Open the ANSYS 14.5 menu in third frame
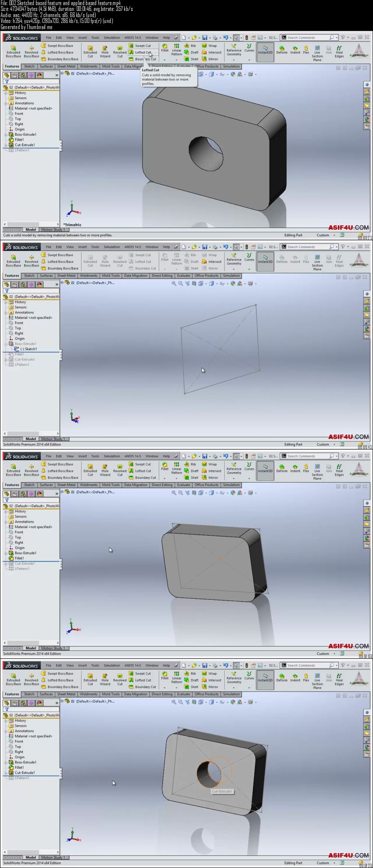 coord(133,456)
